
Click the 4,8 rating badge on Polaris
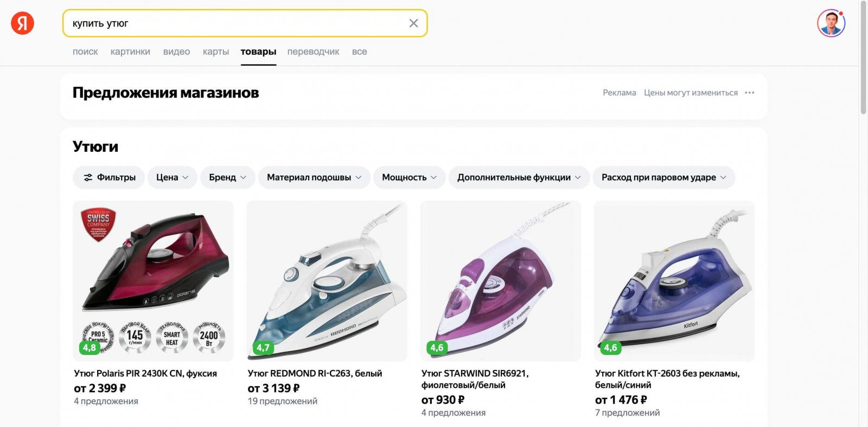(90, 347)
